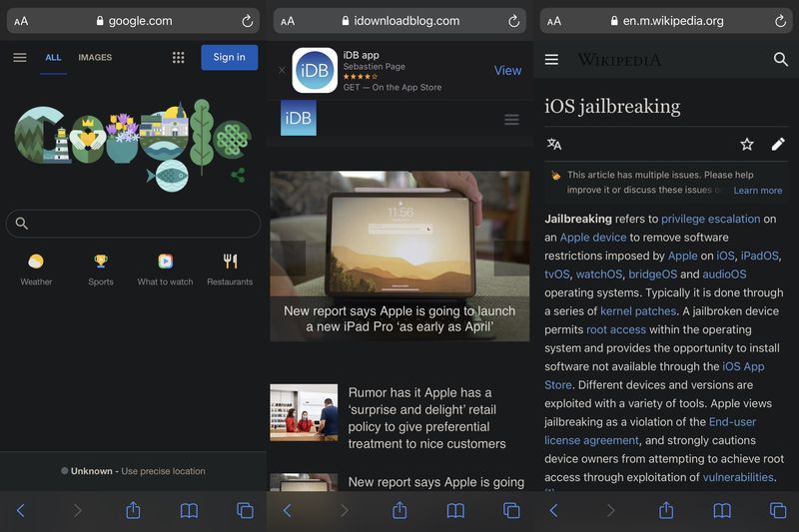Follow the kernel patches link
The image size is (799, 532).
click(x=638, y=311)
